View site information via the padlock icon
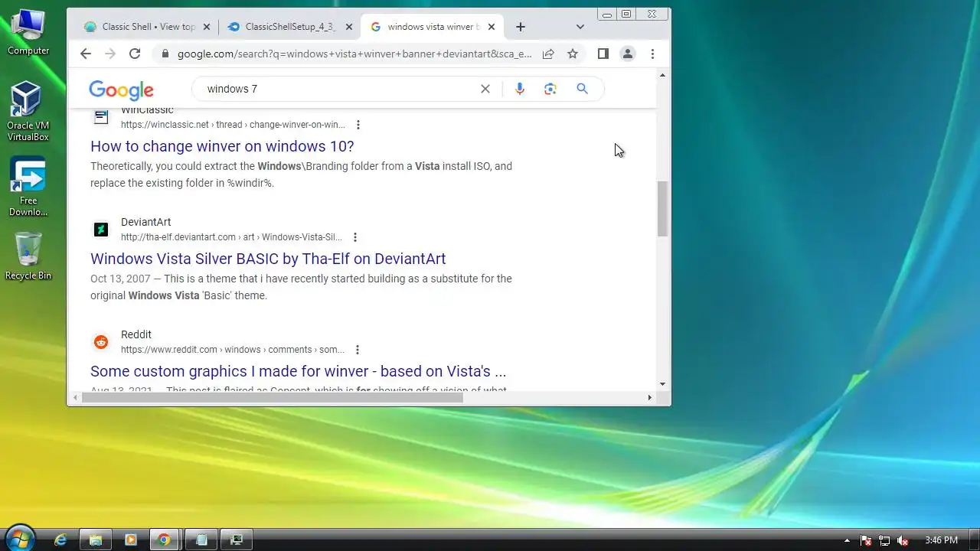 click(165, 54)
